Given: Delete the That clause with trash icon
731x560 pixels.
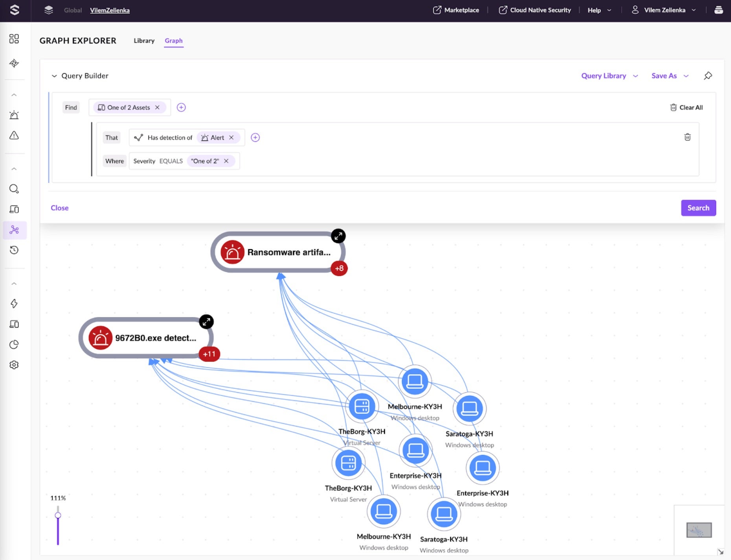Looking at the screenshot, I should 687,137.
